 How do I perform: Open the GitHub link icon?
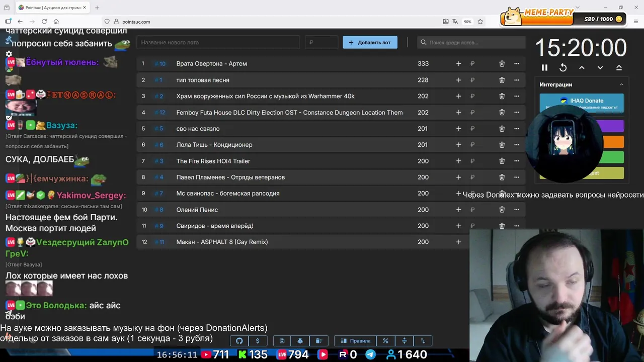pyautogui.click(x=239, y=341)
